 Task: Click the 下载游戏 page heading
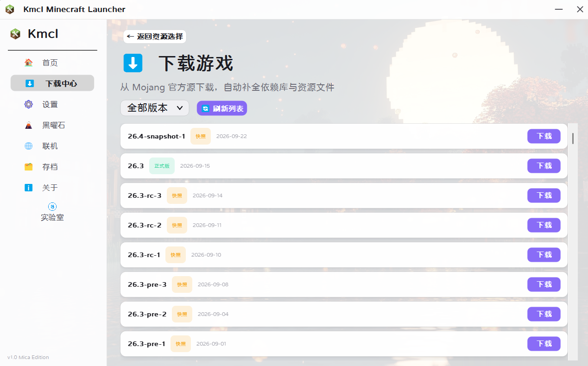pos(196,63)
